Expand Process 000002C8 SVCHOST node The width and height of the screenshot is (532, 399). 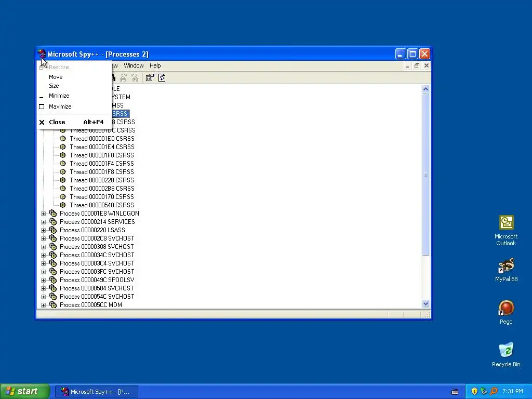[x=44, y=238]
